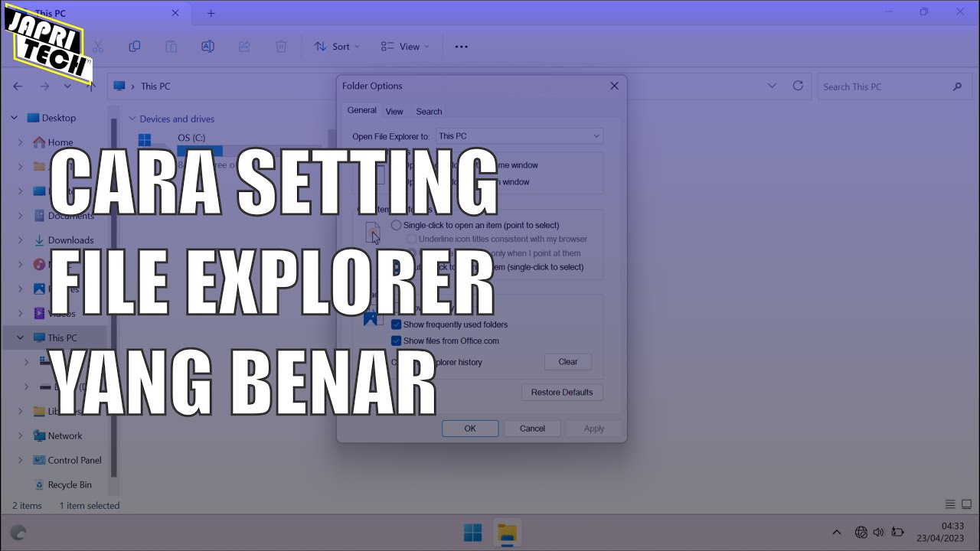Go forward with the Forward arrow
The height and width of the screenshot is (551, 980).
coord(44,86)
